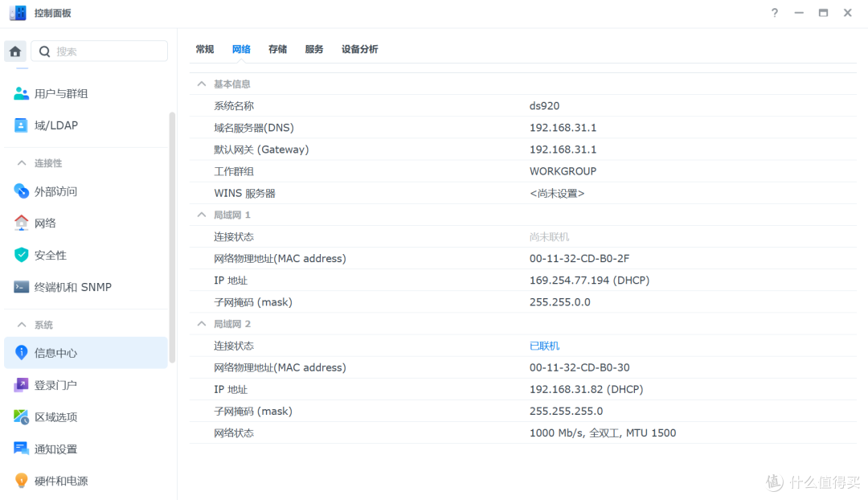The width and height of the screenshot is (868, 500).
Task: Click the 通知设置 (Notification) icon
Action: [x=20, y=449]
